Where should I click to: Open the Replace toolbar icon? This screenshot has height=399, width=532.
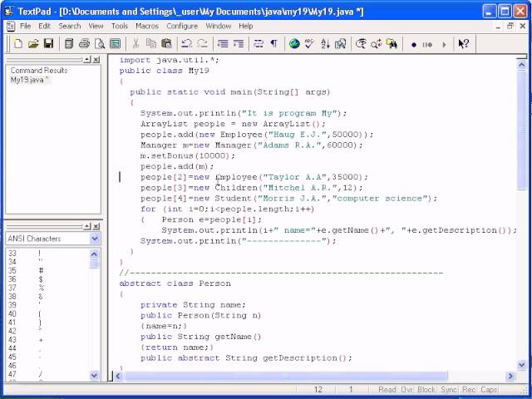pos(377,44)
